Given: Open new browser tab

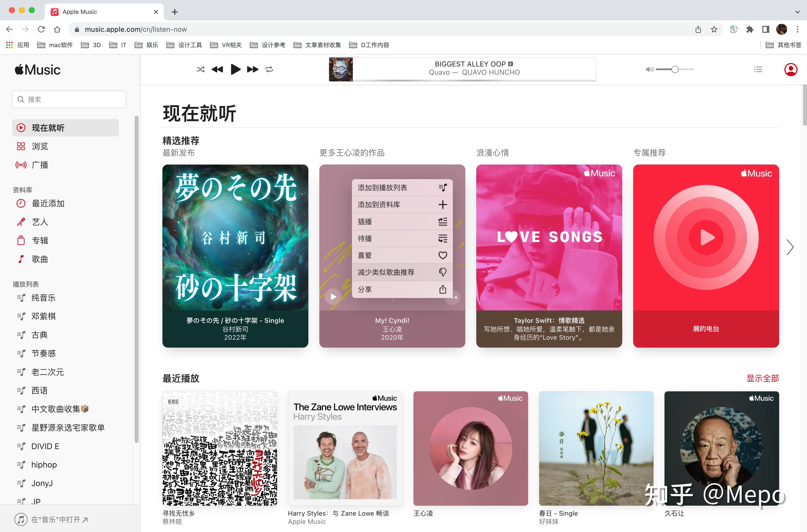Looking at the screenshot, I should point(175,12).
